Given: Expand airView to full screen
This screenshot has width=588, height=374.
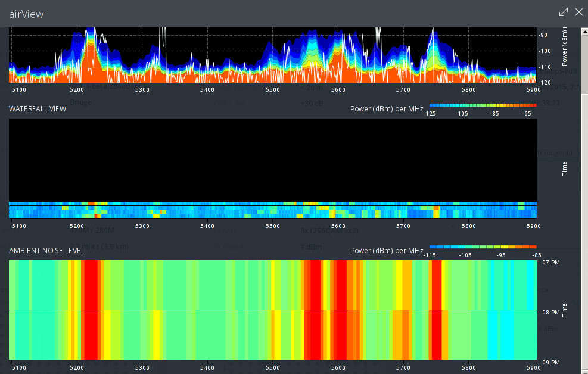Looking at the screenshot, I should (x=564, y=13).
